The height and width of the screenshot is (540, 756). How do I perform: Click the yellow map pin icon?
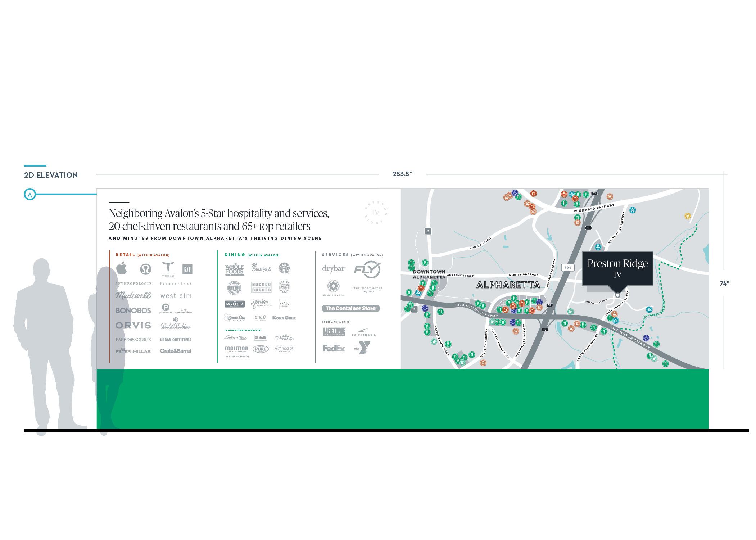[688, 216]
